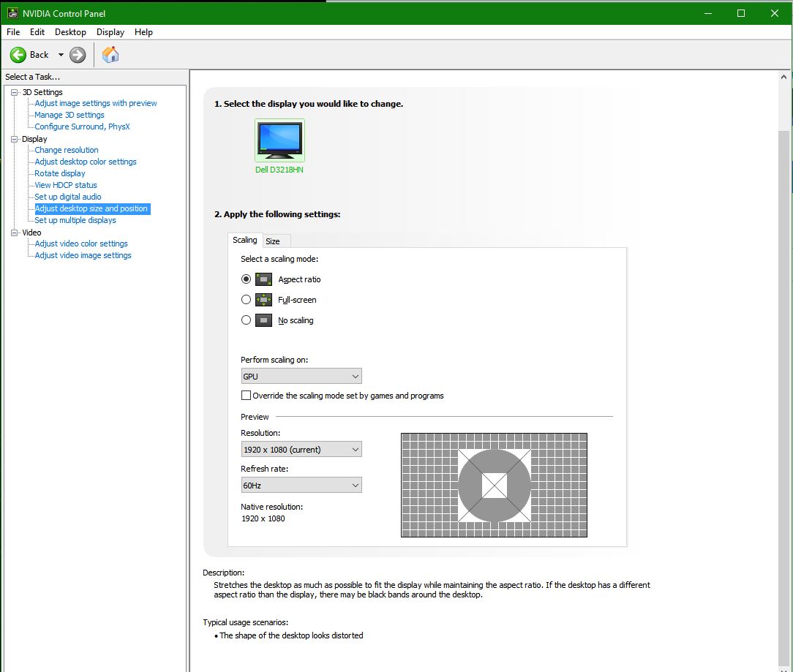Open the Change resolution link

coord(67,150)
